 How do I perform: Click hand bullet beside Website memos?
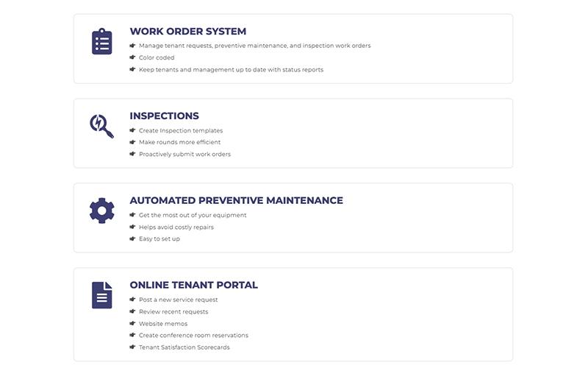tap(132, 323)
